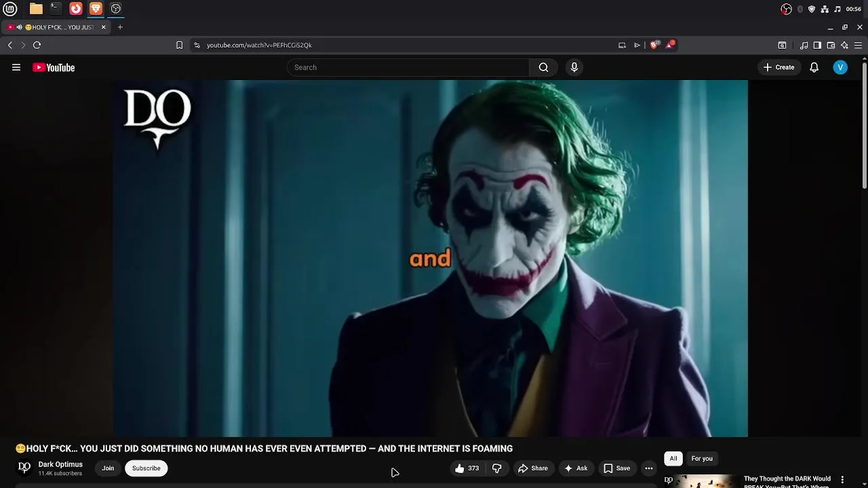This screenshot has width=868, height=488.
Task: Open the Brave Wallet icon
Action: click(831, 45)
